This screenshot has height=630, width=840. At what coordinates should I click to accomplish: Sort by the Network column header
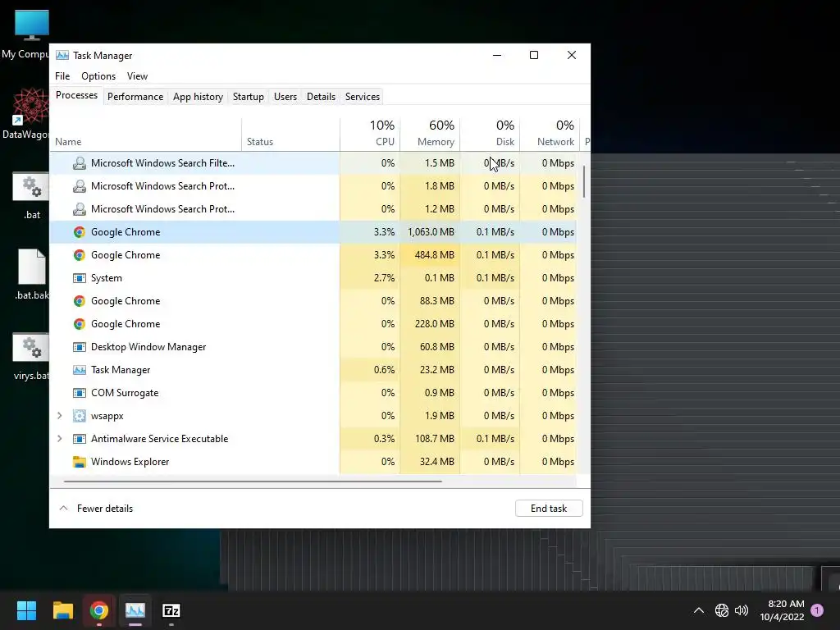click(x=550, y=133)
